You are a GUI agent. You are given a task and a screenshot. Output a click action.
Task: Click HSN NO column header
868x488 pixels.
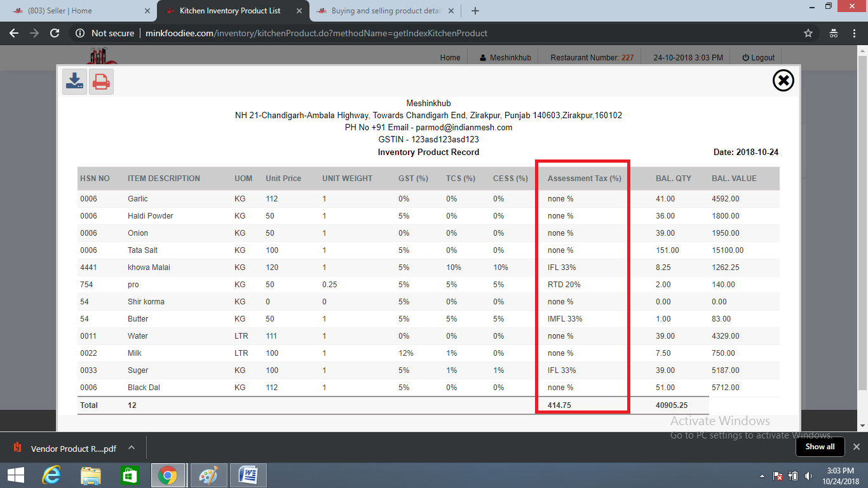tap(95, 179)
